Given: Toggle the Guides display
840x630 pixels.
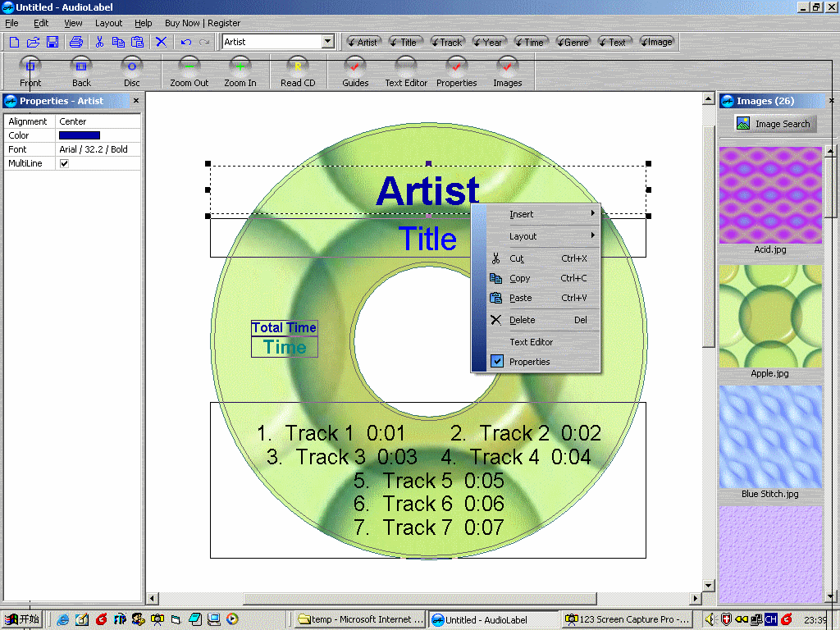Looking at the screenshot, I should pyautogui.click(x=354, y=71).
